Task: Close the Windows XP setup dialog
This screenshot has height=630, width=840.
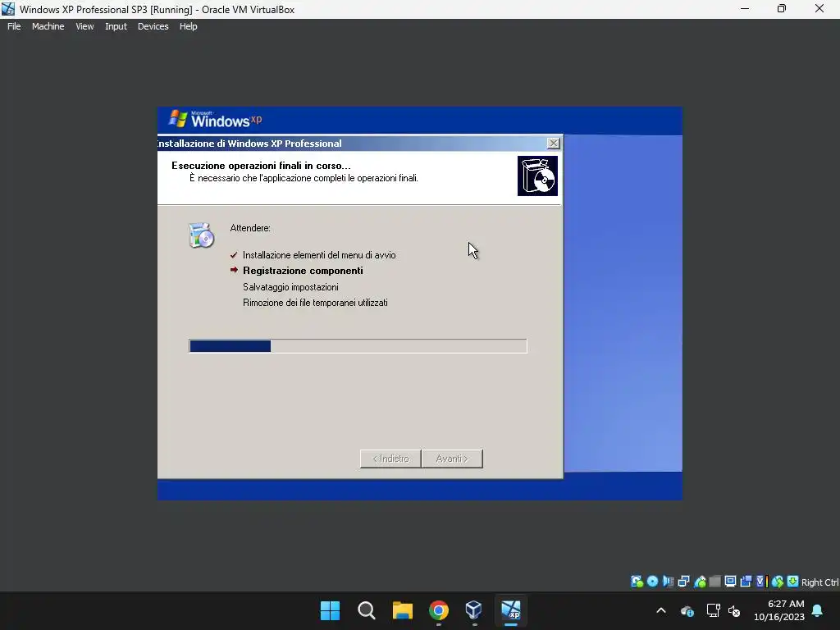Action: [553, 143]
